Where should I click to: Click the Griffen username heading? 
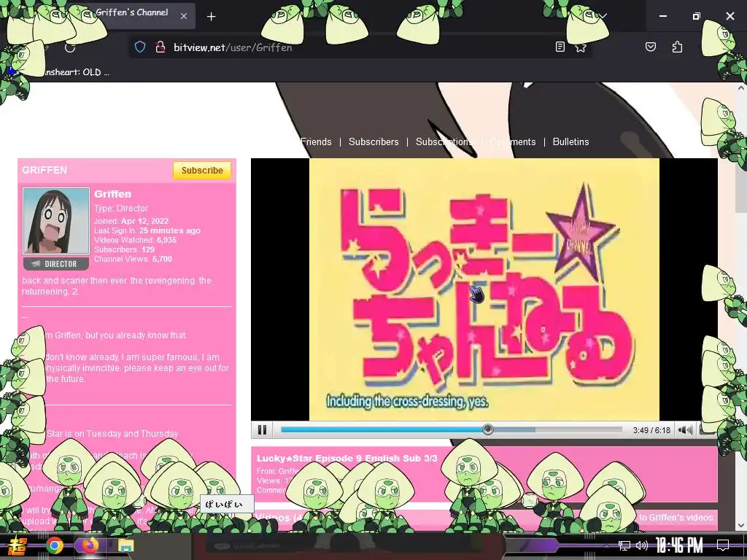(112, 194)
